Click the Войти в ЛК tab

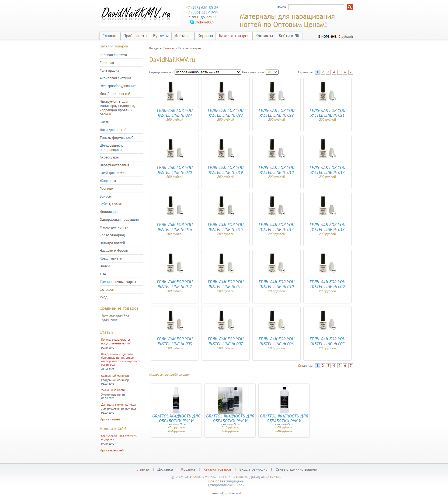coord(289,36)
